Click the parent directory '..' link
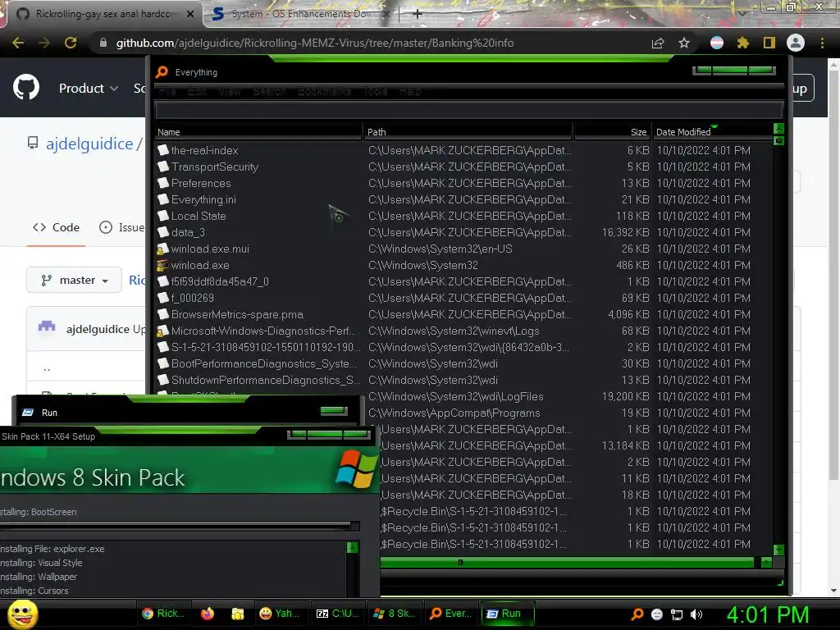The width and height of the screenshot is (840, 630). click(x=47, y=367)
